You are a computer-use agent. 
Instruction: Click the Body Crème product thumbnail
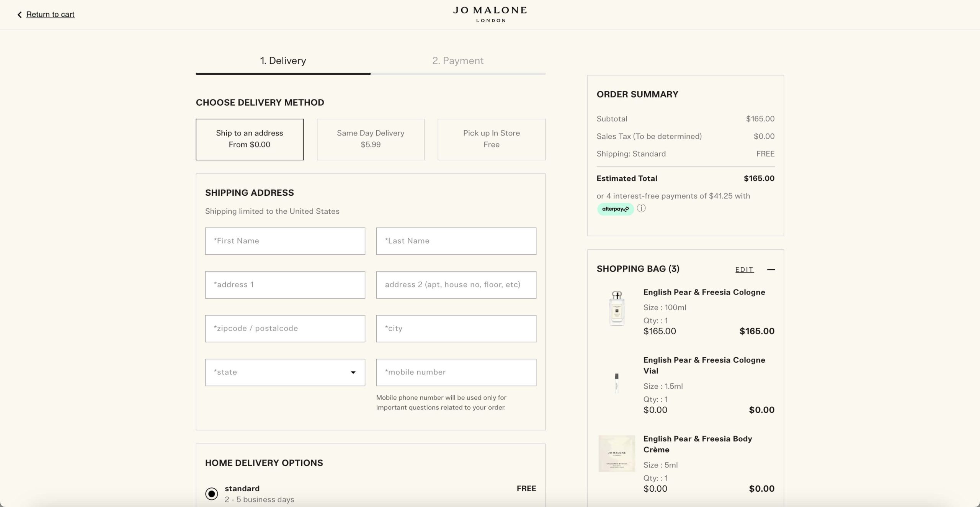coord(616,454)
